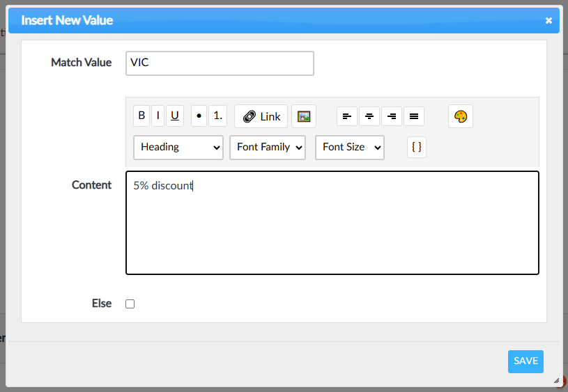The image size is (568, 392).
Task: Align text to the left
Action: pos(346,116)
